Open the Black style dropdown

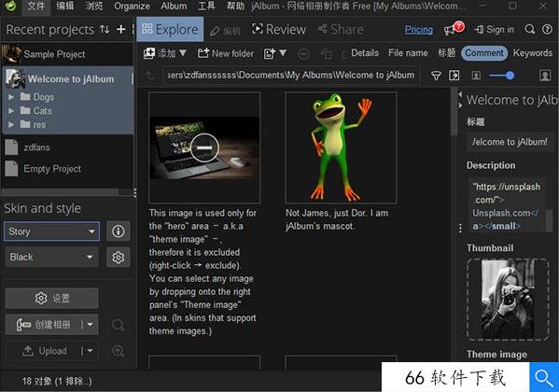click(51, 257)
